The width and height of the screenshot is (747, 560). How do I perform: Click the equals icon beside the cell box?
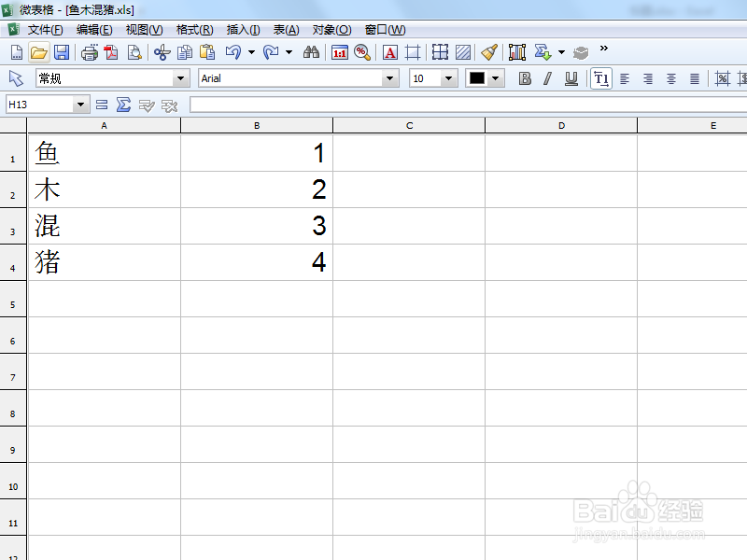click(x=102, y=105)
